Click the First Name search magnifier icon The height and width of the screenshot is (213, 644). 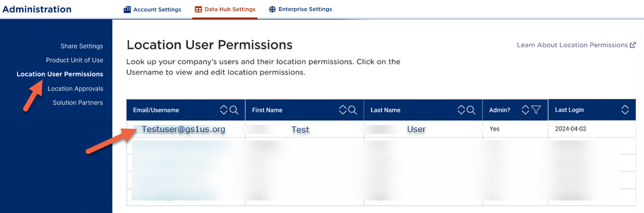click(x=353, y=110)
